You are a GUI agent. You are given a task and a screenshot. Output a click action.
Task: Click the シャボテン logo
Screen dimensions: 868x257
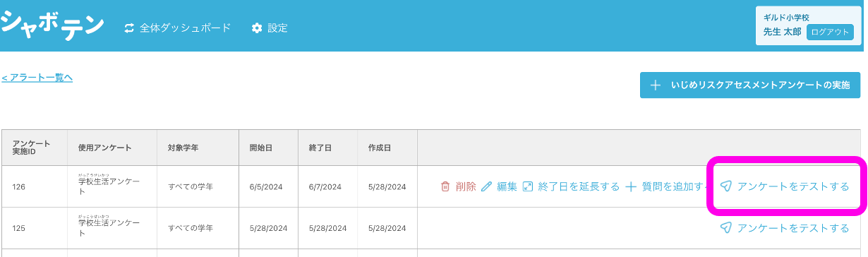[x=53, y=25]
